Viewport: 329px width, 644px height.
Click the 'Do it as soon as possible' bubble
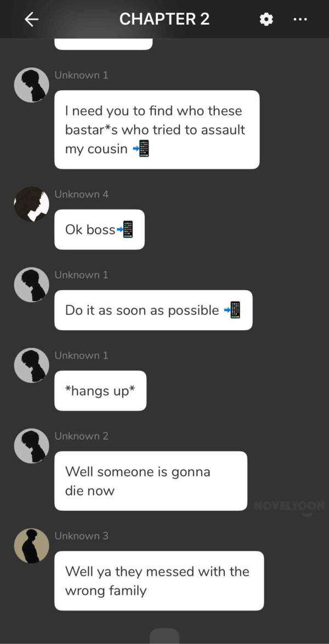pos(154,310)
